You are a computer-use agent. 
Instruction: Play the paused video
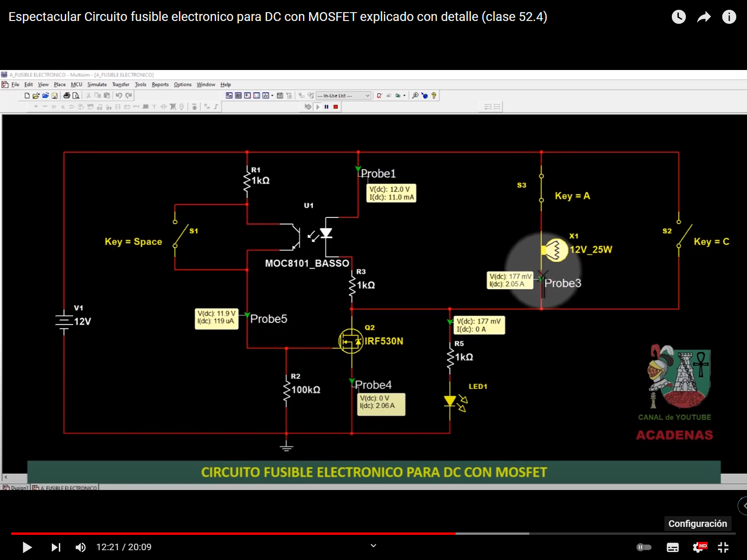(27, 547)
